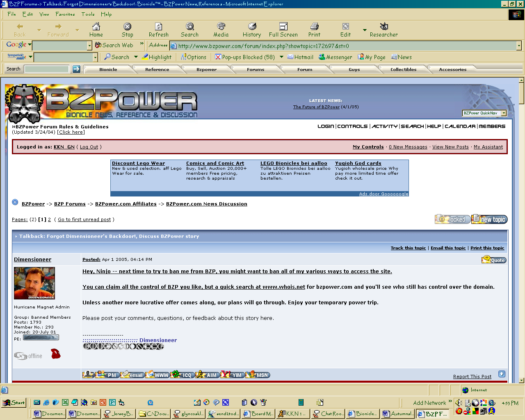Open MSN toolbar Options
Viewport: 525px width, 420px height.
click(x=194, y=57)
